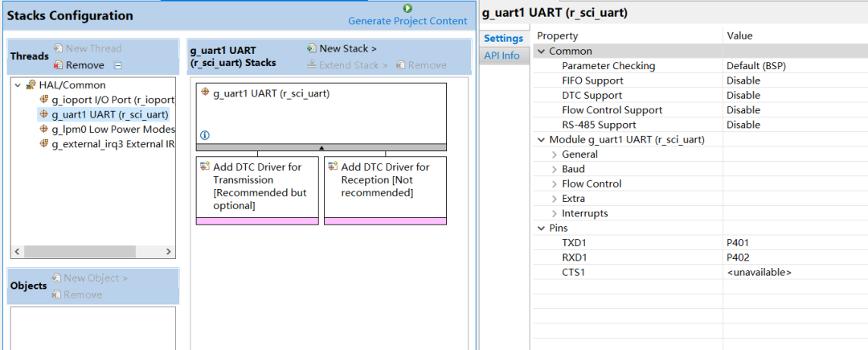Click the Add DTC Driver for Transmission icon

pos(205,167)
